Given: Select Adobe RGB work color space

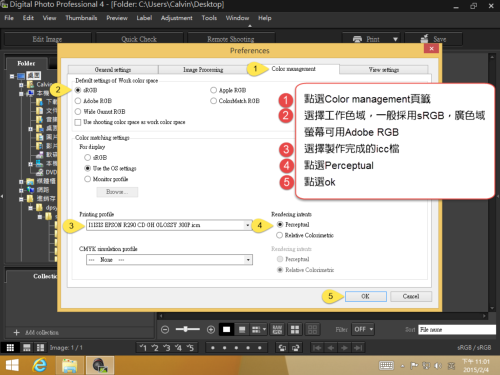Looking at the screenshot, I should (x=78, y=101).
